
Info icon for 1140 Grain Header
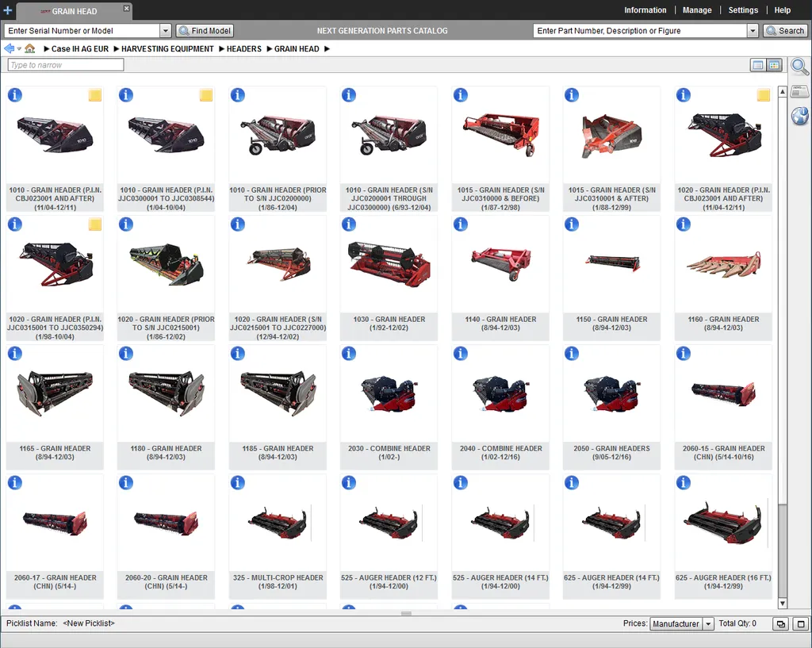click(x=461, y=224)
